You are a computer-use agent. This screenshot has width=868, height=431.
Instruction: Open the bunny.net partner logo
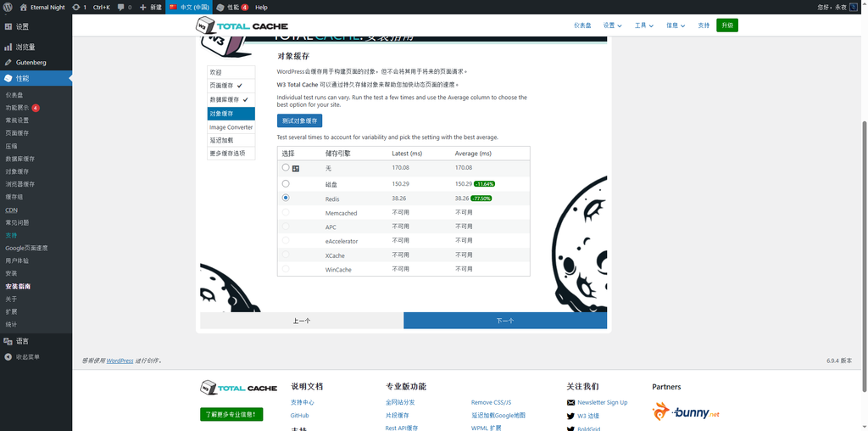[685, 412]
